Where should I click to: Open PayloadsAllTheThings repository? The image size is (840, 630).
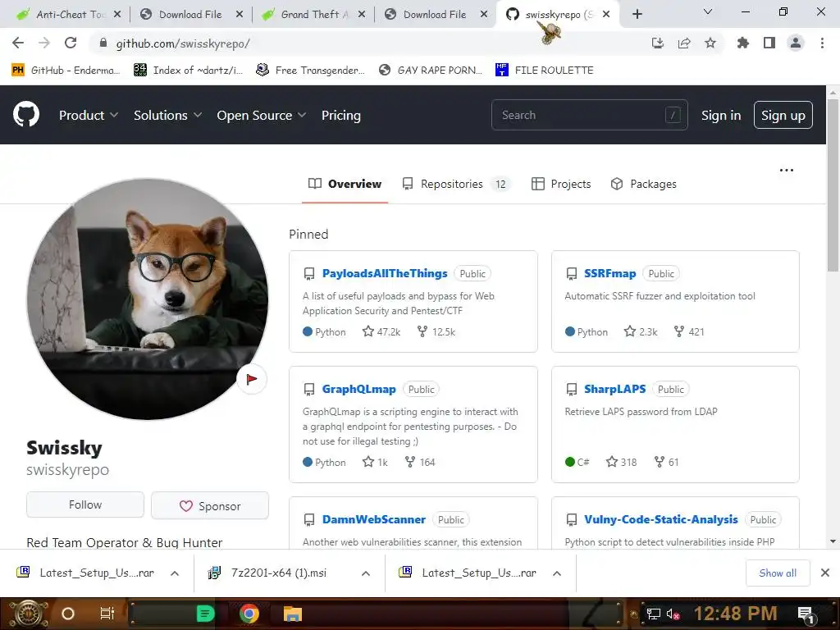[385, 273]
